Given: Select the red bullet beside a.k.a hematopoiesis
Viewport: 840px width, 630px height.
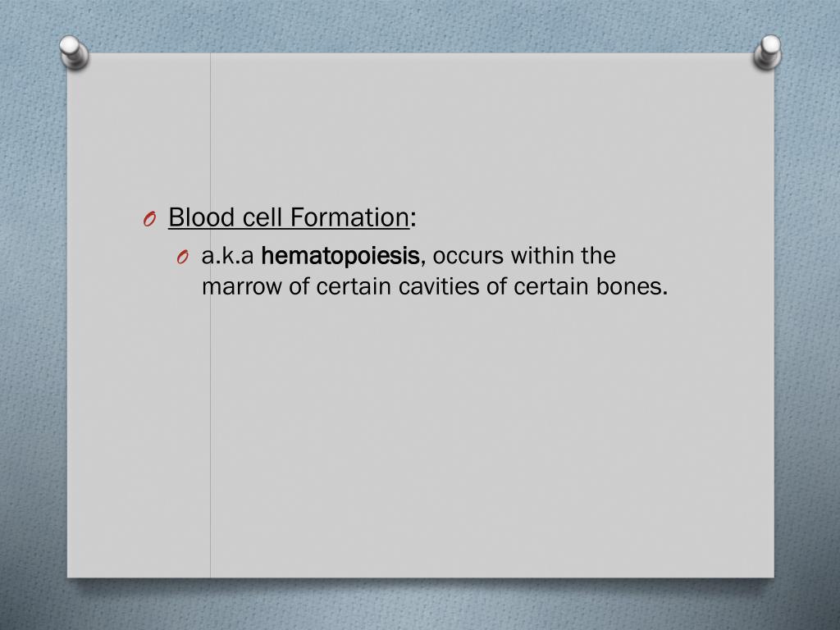Looking at the screenshot, I should [182, 258].
